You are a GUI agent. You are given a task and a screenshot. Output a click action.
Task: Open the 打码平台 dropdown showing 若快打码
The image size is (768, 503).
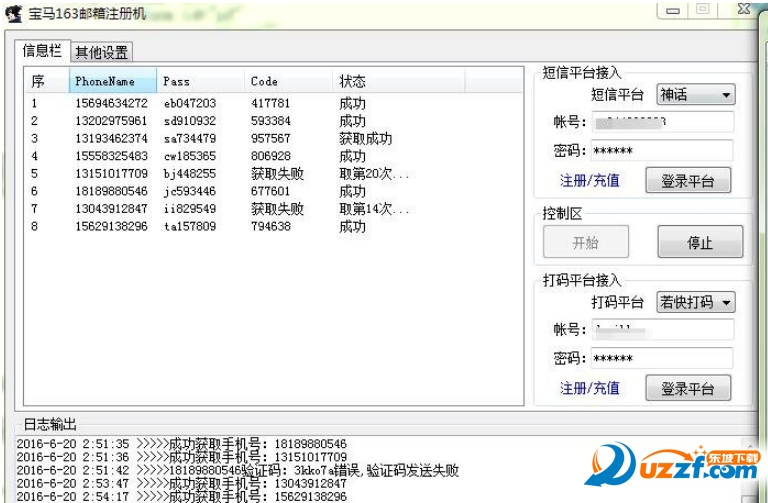point(696,302)
